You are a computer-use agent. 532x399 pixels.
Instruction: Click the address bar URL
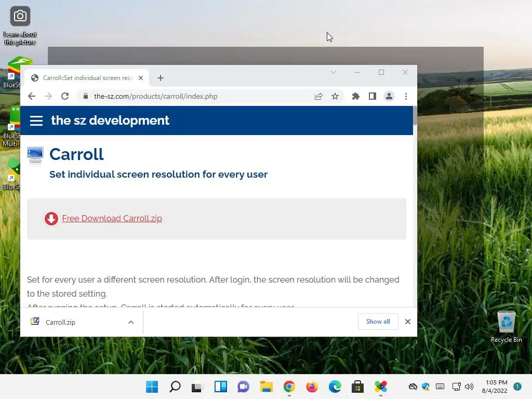pos(156,96)
